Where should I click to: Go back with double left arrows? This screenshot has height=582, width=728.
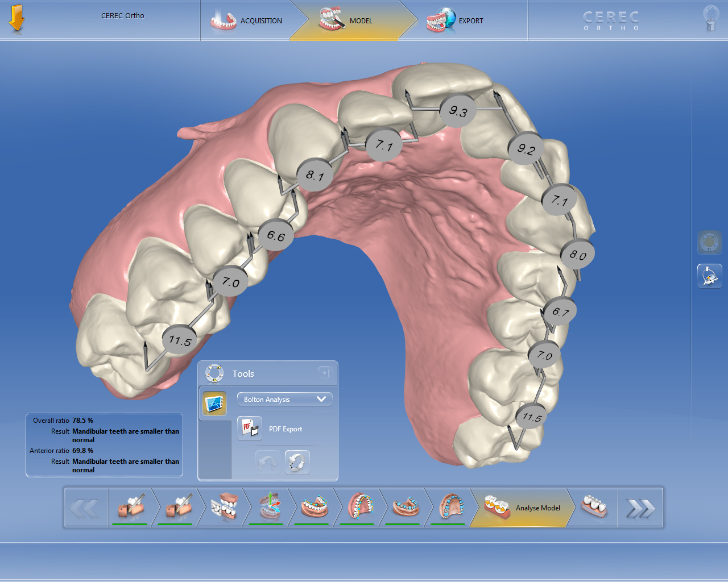pos(85,508)
